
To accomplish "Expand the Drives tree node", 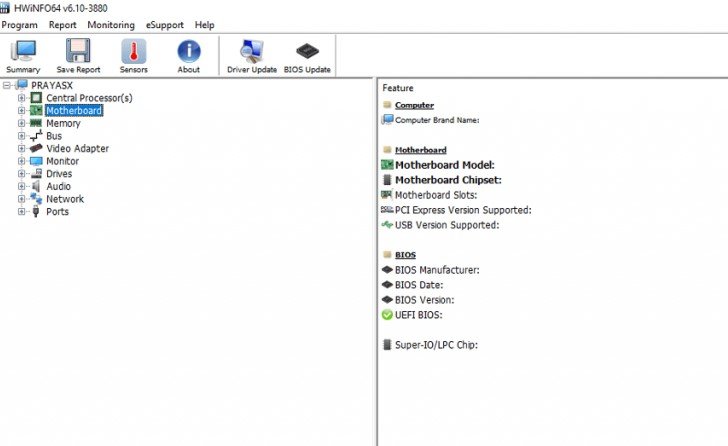I will click(21, 174).
